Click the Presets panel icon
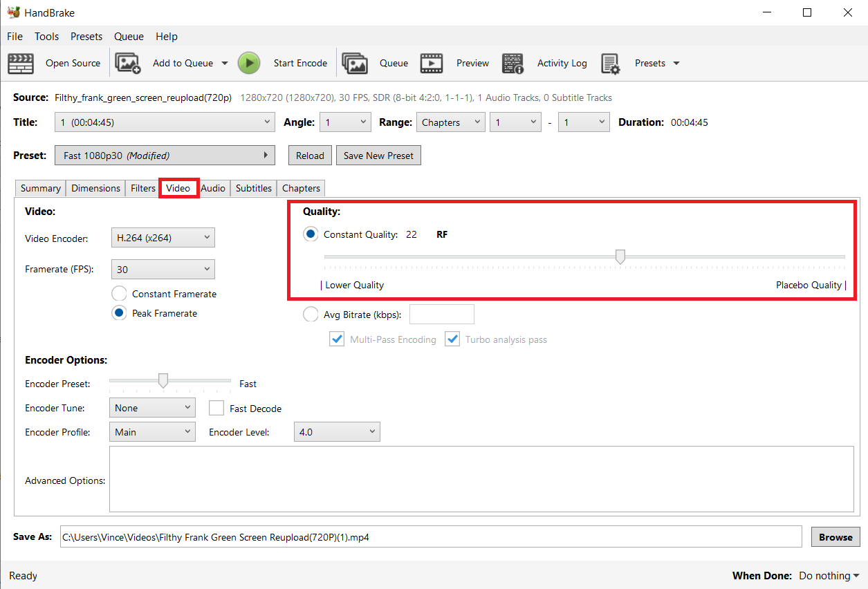Viewport: 868px width, 589px height. click(611, 63)
